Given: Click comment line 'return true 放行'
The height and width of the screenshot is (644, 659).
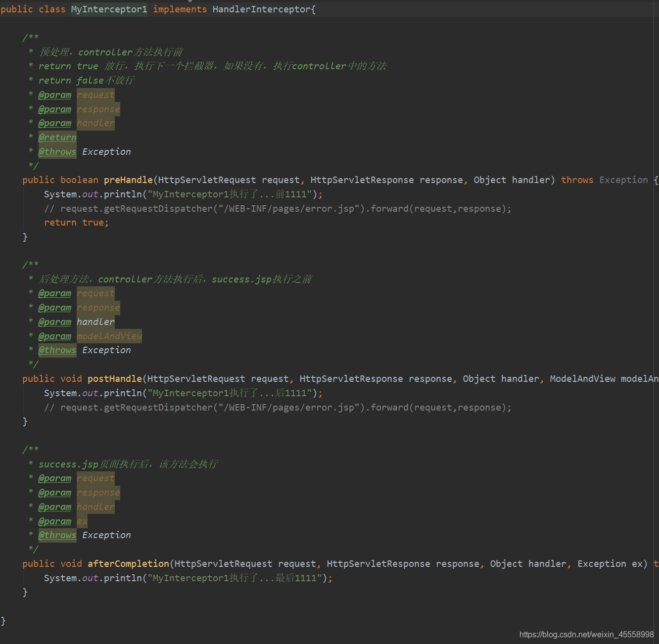Looking at the screenshot, I should point(213,66).
